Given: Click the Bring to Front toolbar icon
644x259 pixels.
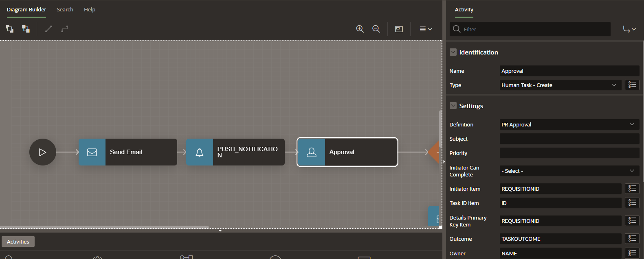Looking at the screenshot, I should pos(9,29).
